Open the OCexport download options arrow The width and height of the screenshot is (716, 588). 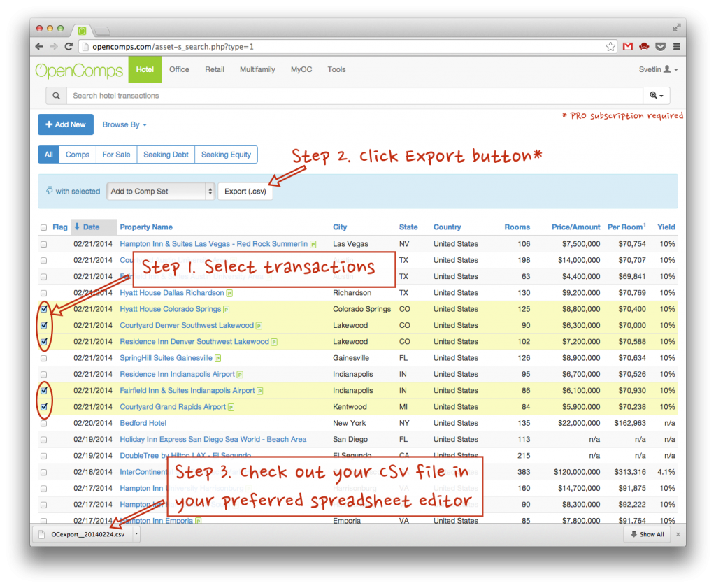click(x=136, y=534)
